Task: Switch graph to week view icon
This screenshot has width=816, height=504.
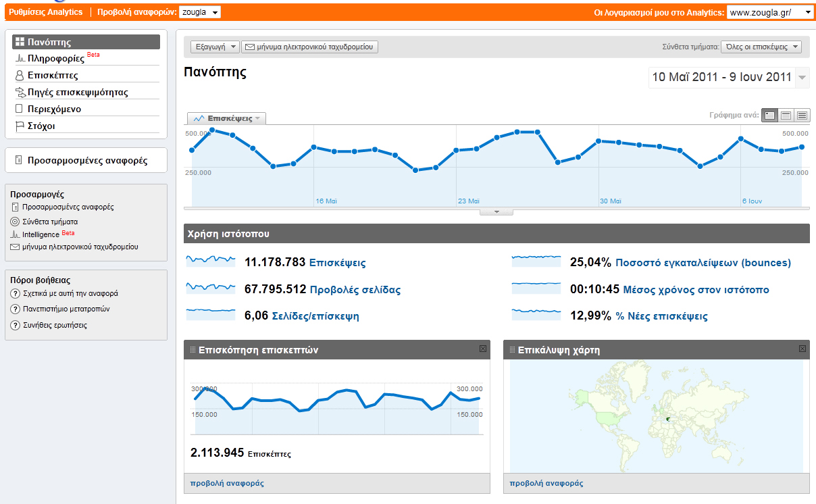Action: (x=786, y=116)
